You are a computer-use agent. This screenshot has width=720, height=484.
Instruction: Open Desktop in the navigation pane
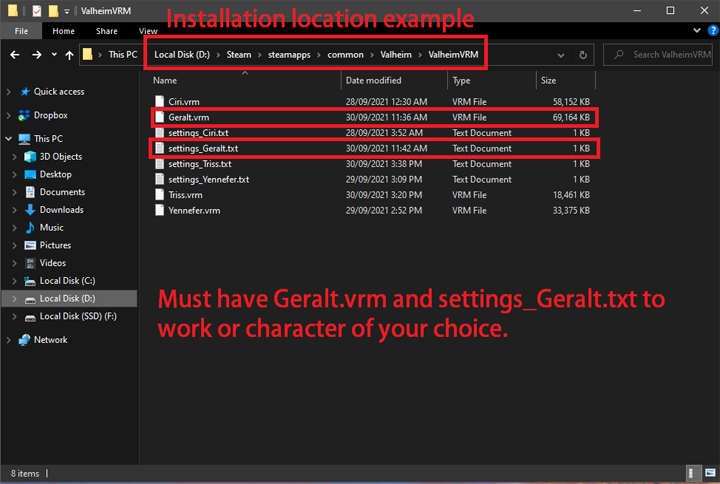pyautogui.click(x=56, y=174)
